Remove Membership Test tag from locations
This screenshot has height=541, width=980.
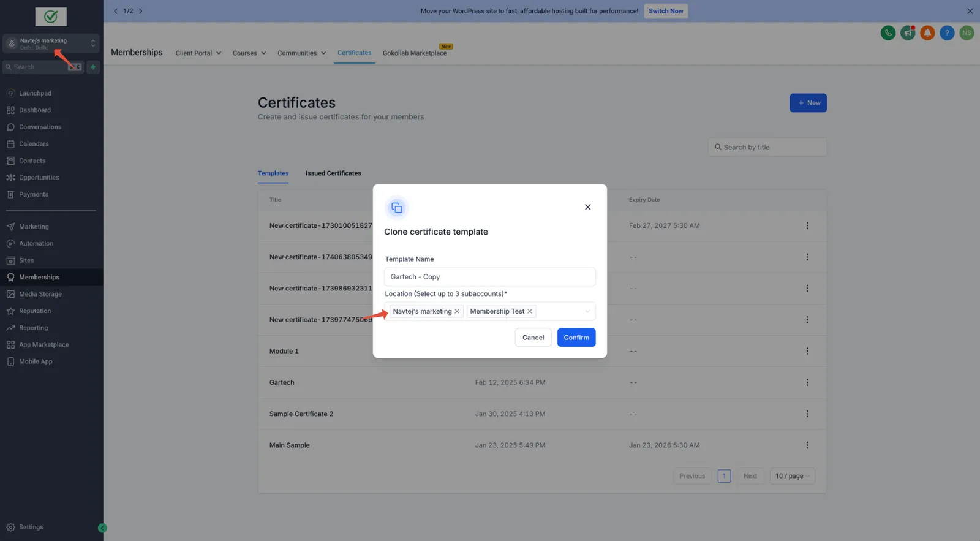click(530, 311)
